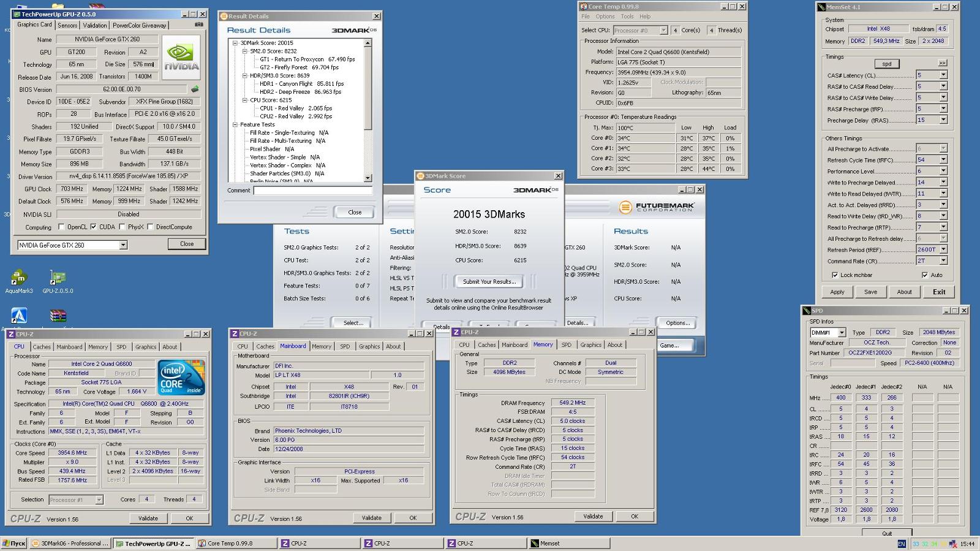
Task: Click Apply button in MemSet
Action: (837, 292)
